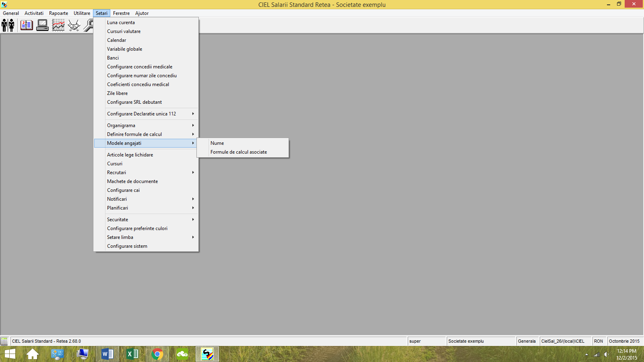This screenshot has height=362, width=644.
Task: Open Configurare concedii medicale
Action: point(146,67)
